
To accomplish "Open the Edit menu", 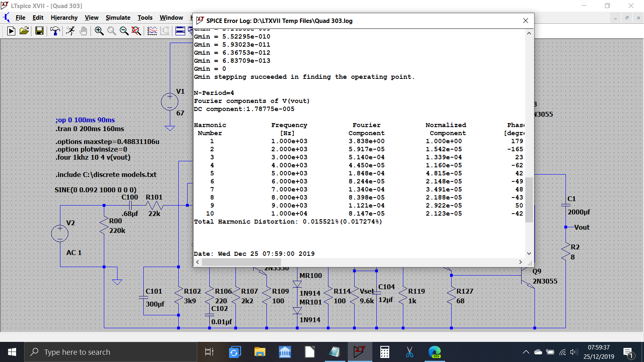I will tap(38, 18).
